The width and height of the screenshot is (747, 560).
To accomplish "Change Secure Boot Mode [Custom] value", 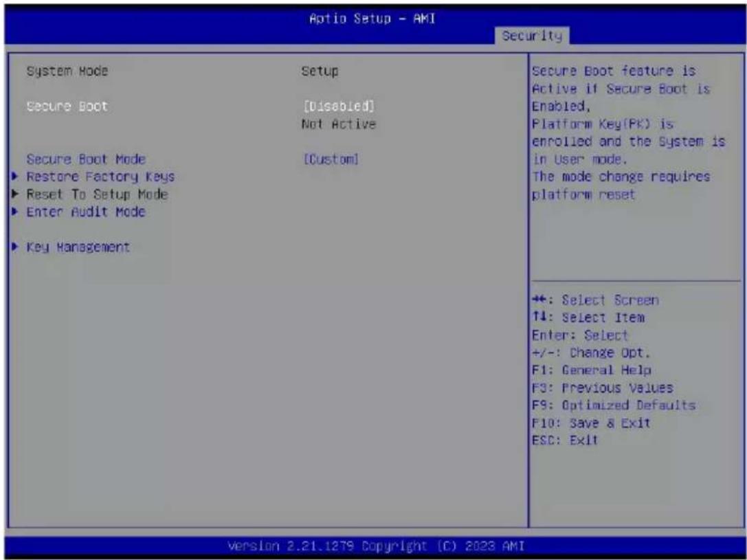I will pyautogui.click(x=331, y=159).
